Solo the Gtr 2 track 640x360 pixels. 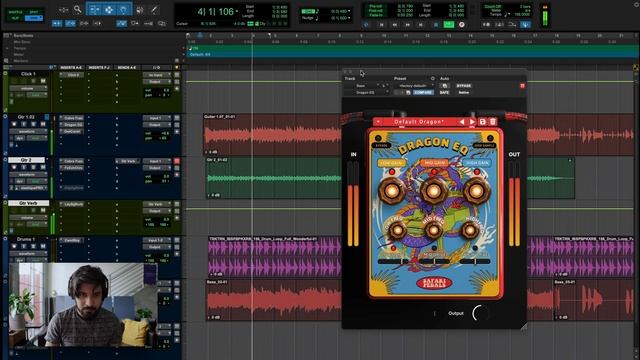point(33,167)
